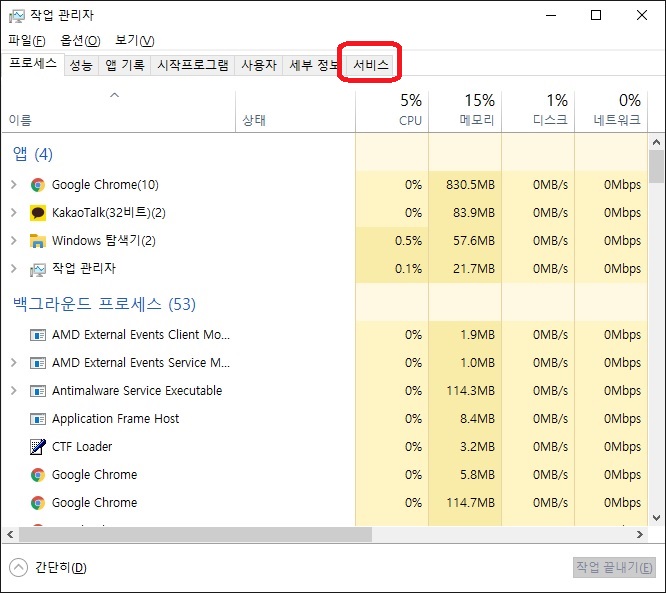Image resolution: width=666 pixels, height=593 pixels.
Task: Click the 1.0MB memory value
Action: (x=477, y=363)
